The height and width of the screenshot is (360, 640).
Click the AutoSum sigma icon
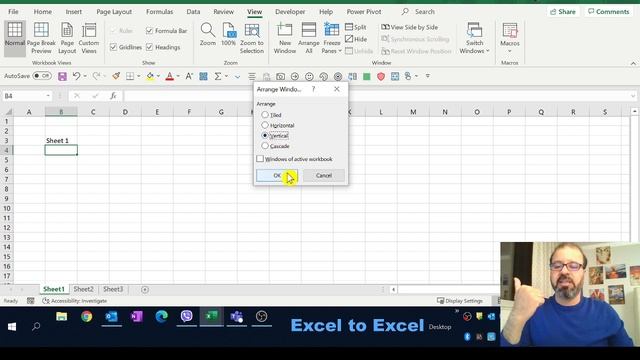218,76
